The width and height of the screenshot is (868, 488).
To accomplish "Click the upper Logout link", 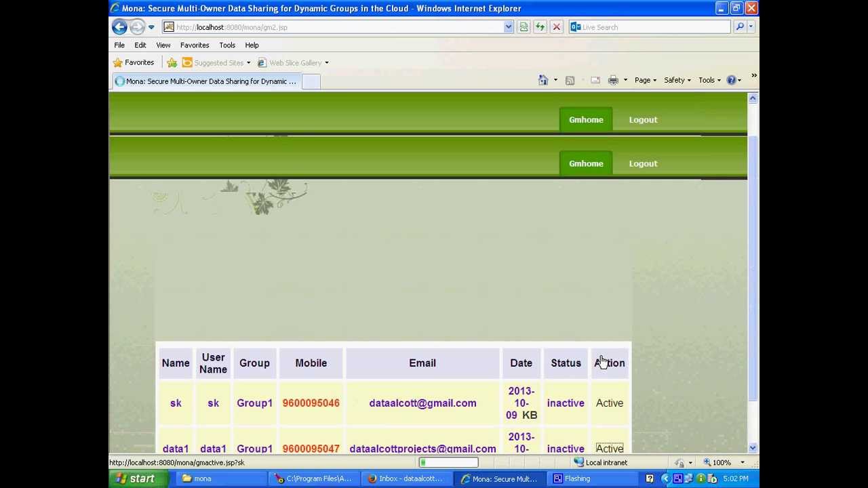I will [643, 119].
